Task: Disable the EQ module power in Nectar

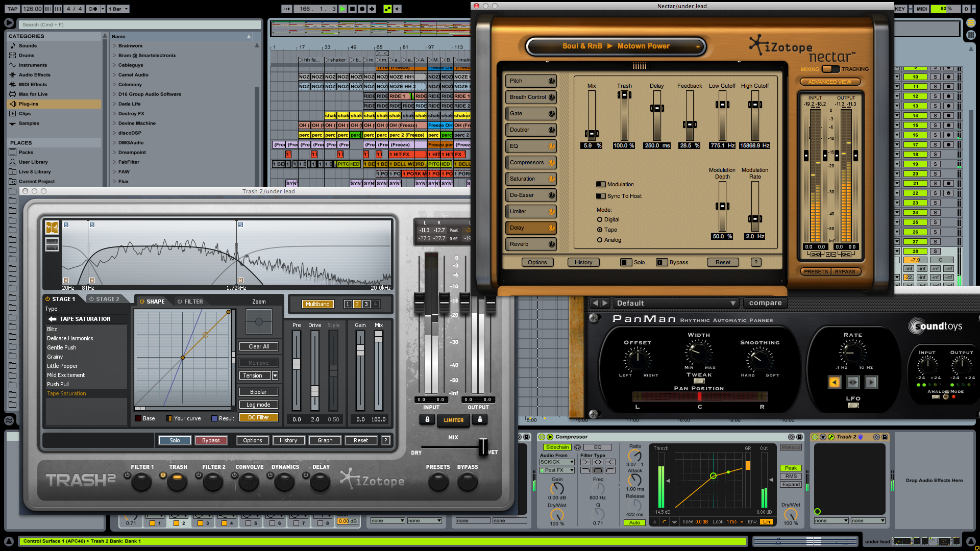Action: coord(552,146)
